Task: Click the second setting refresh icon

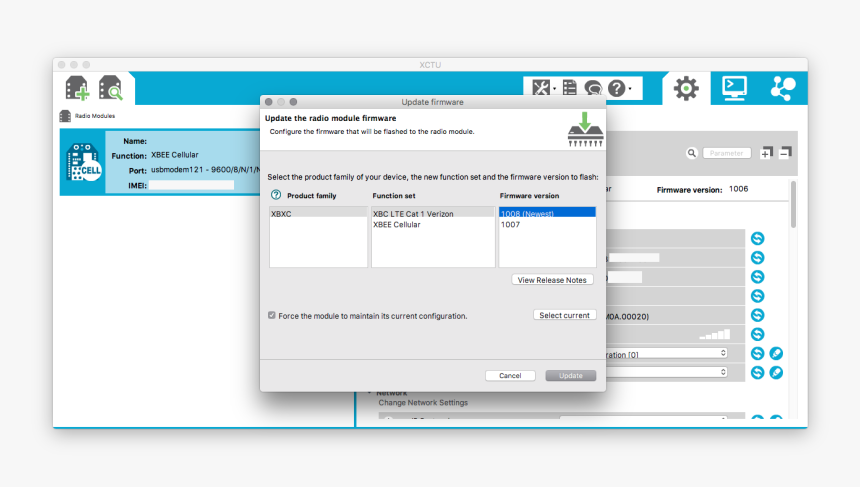Action: pos(757,257)
